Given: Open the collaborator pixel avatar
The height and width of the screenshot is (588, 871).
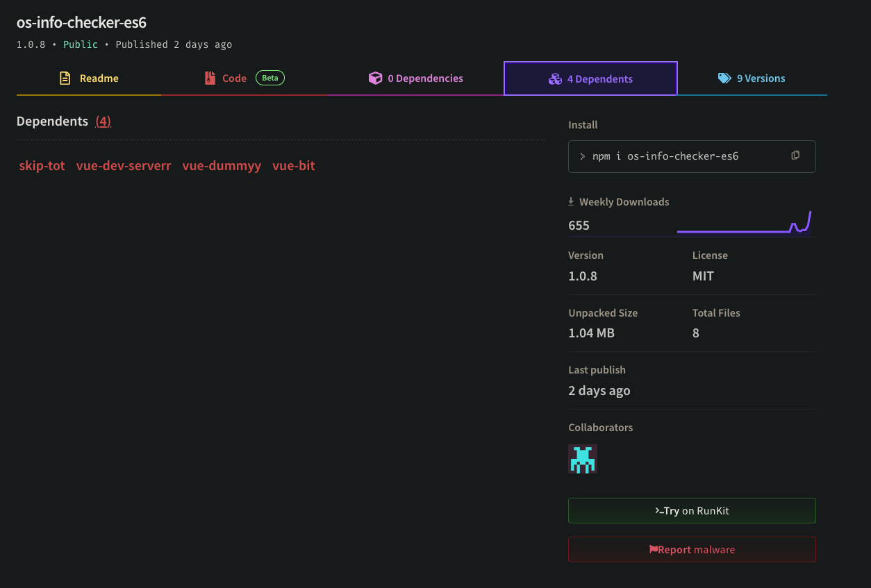Looking at the screenshot, I should (583, 460).
